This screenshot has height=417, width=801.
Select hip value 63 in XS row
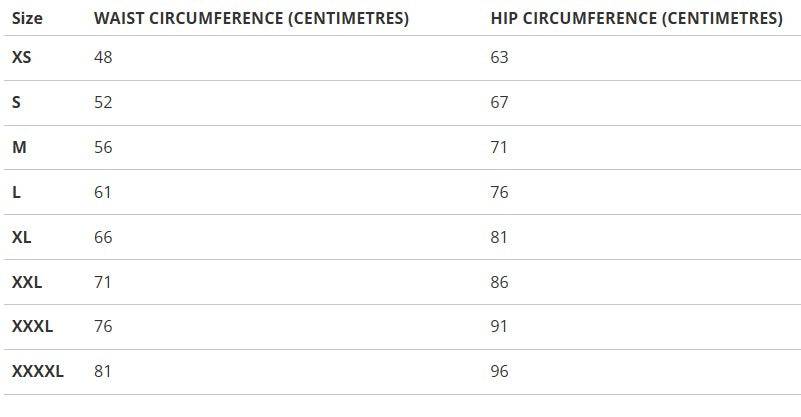(x=499, y=57)
